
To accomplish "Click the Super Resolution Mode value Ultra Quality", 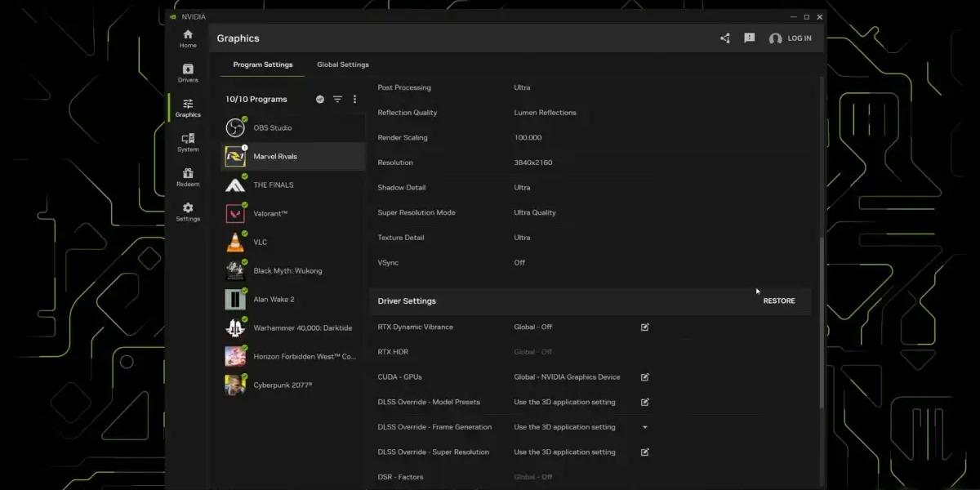I will (535, 213).
